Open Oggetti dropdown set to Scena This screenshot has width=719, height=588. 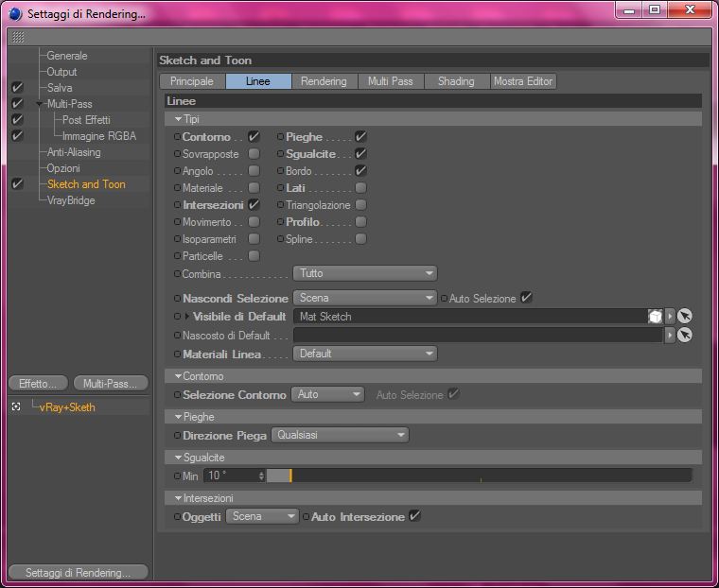tap(262, 516)
